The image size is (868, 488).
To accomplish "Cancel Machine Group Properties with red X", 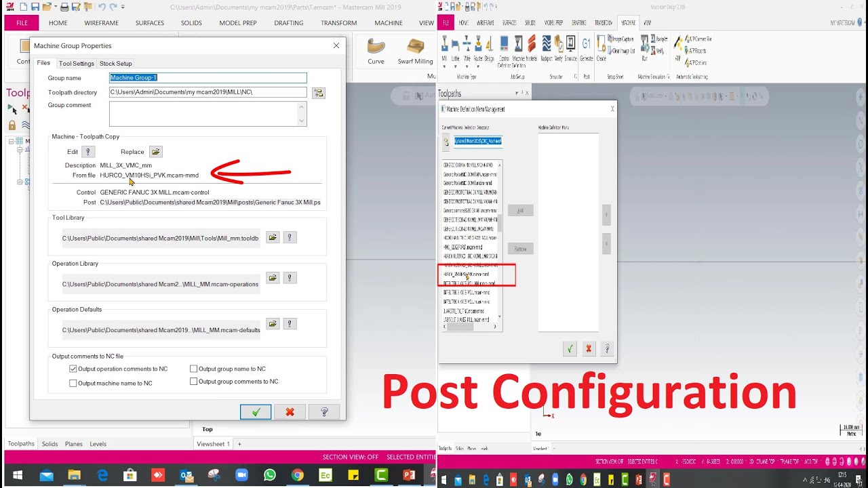I will click(290, 412).
